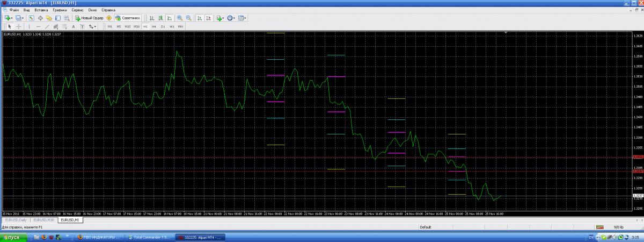
Task: Open the periodicity clock dropdown
Action: tap(231, 18)
